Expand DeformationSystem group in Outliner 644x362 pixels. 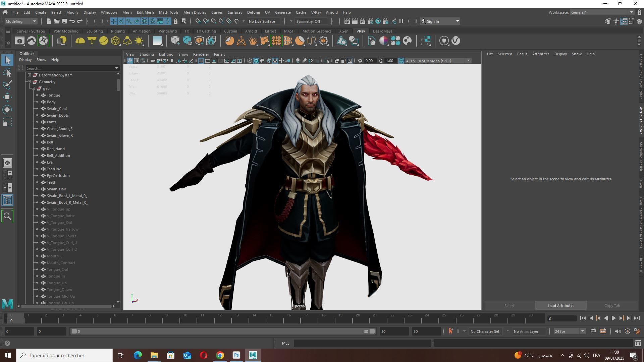30,75
